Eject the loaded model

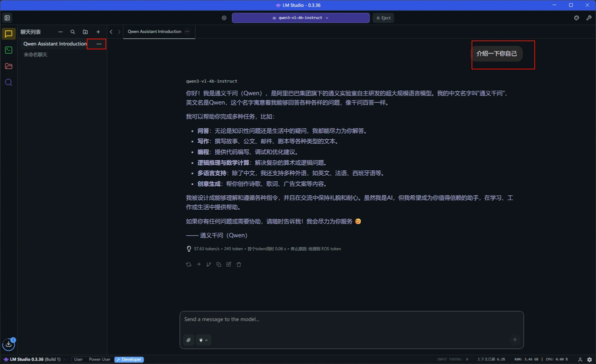click(383, 18)
